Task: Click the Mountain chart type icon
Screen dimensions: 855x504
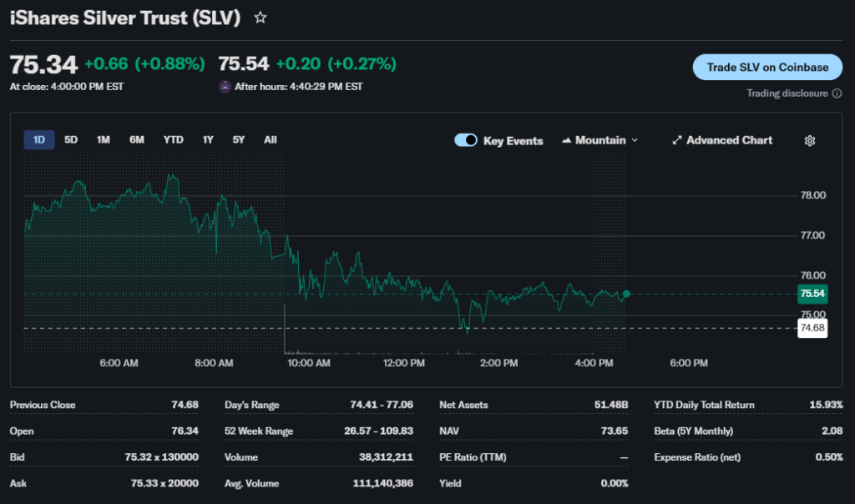Action: (x=568, y=140)
